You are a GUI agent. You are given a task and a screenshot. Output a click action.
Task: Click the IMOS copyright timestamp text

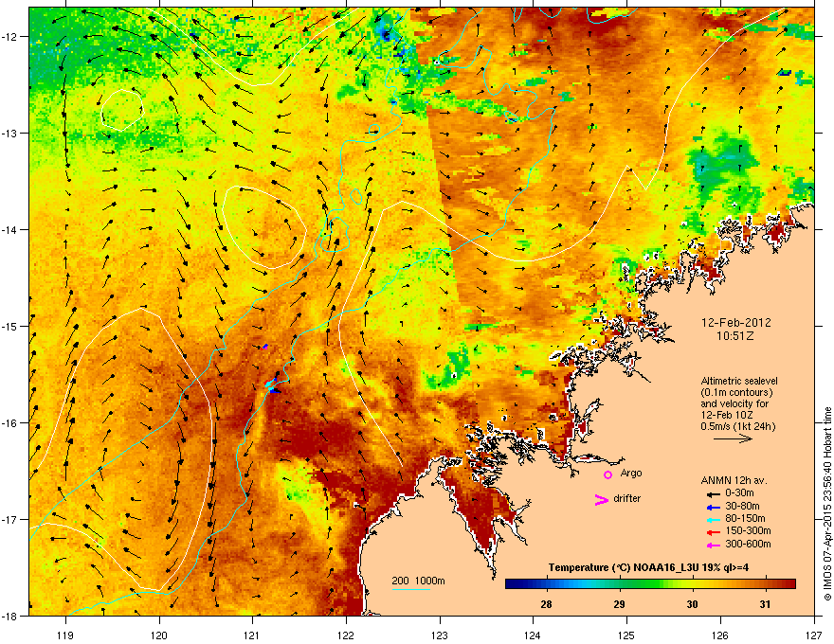pos(827,504)
